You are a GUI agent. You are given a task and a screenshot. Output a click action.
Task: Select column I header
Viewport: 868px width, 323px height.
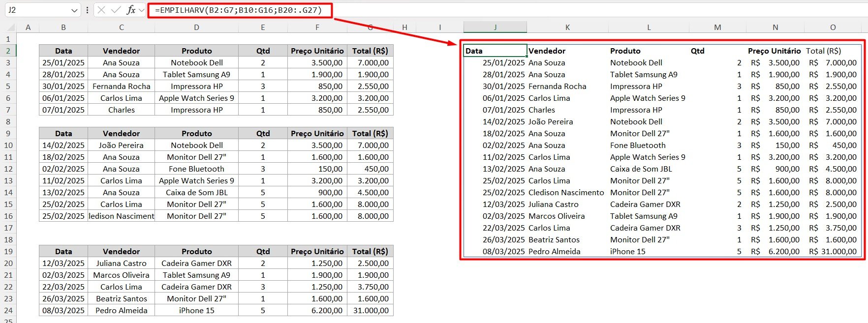click(440, 28)
